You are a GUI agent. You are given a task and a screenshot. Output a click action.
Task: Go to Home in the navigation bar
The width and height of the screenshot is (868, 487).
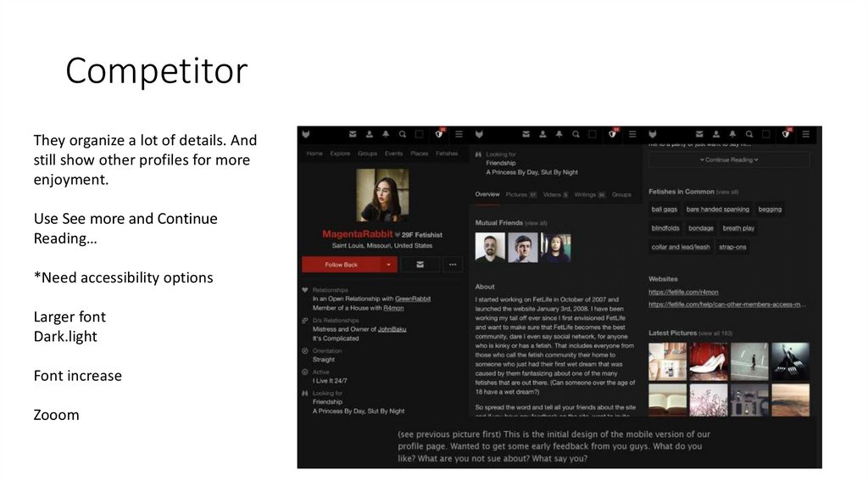314,154
